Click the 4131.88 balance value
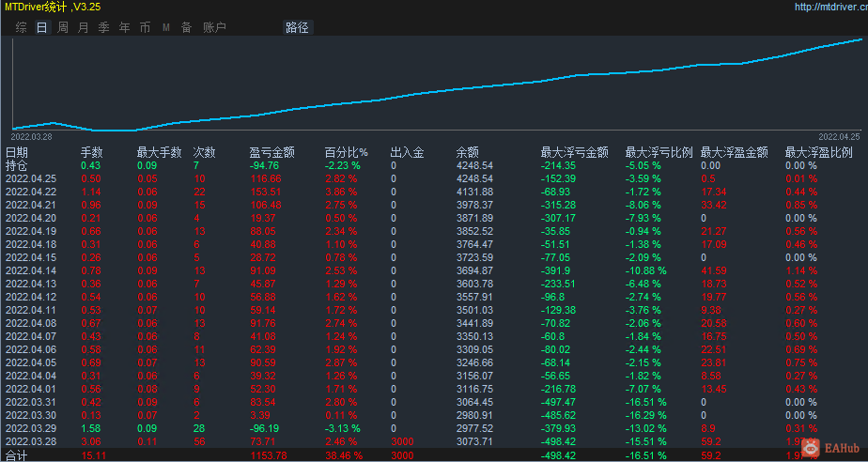 pos(474,192)
